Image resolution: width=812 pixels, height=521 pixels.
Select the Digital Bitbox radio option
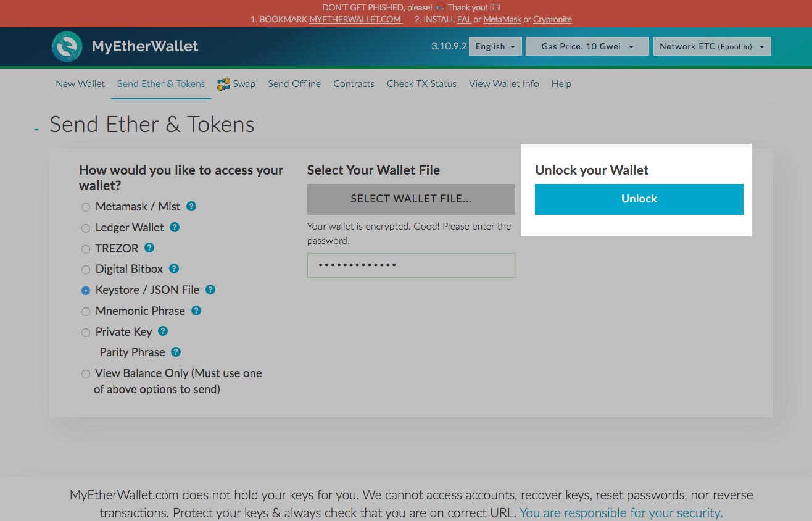click(86, 270)
